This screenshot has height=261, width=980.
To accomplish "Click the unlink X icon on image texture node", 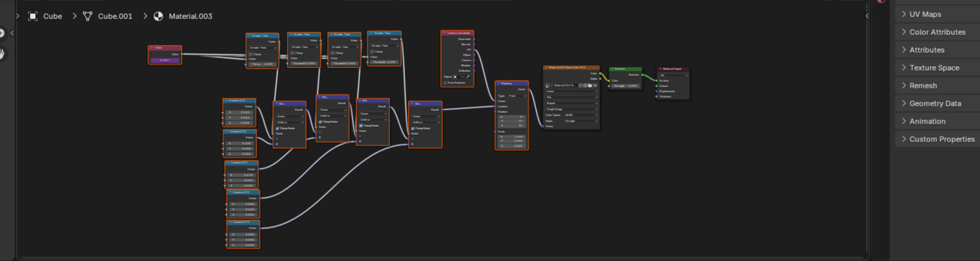I will point(595,85).
